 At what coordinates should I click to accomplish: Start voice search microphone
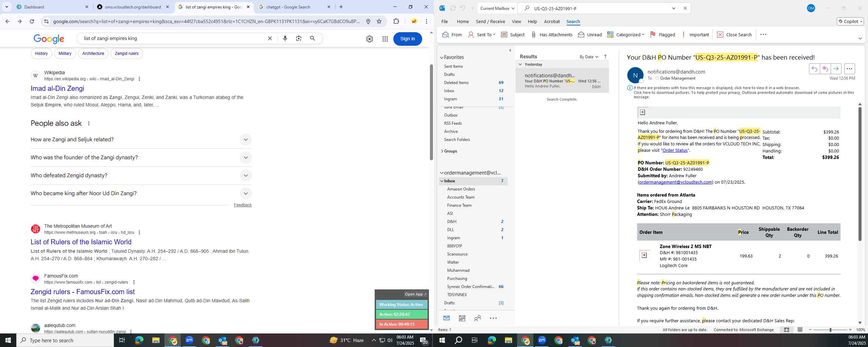[x=285, y=38]
